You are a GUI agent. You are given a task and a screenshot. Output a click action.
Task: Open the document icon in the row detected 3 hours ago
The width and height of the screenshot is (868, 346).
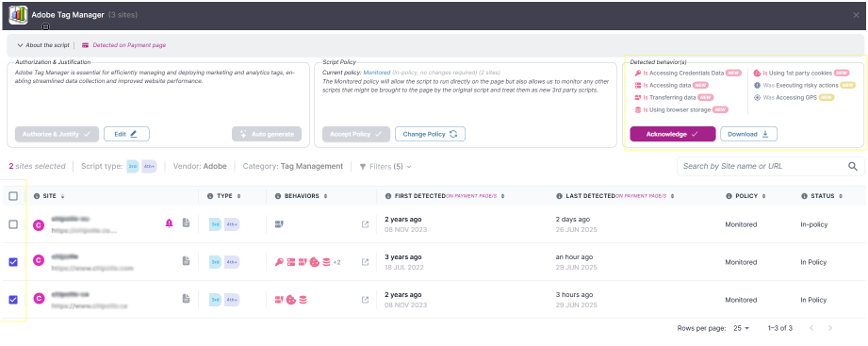186,299
